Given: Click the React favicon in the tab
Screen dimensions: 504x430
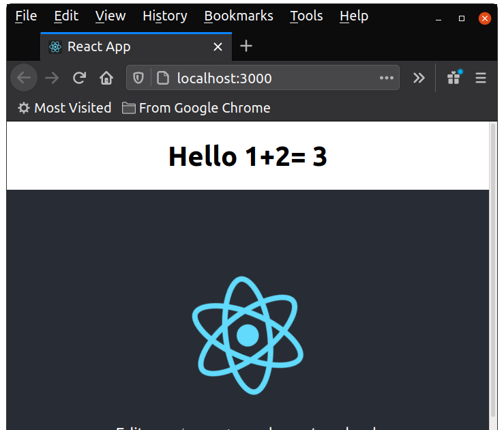Looking at the screenshot, I should click(55, 47).
